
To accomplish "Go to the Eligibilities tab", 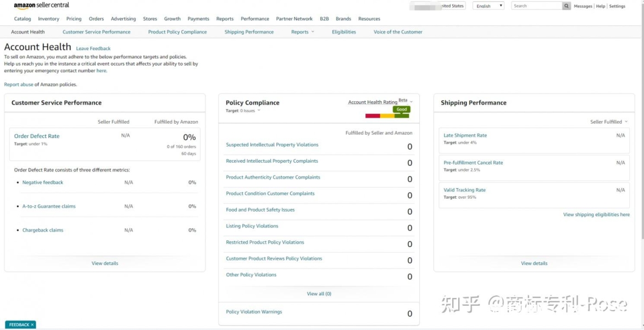I will tap(344, 32).
